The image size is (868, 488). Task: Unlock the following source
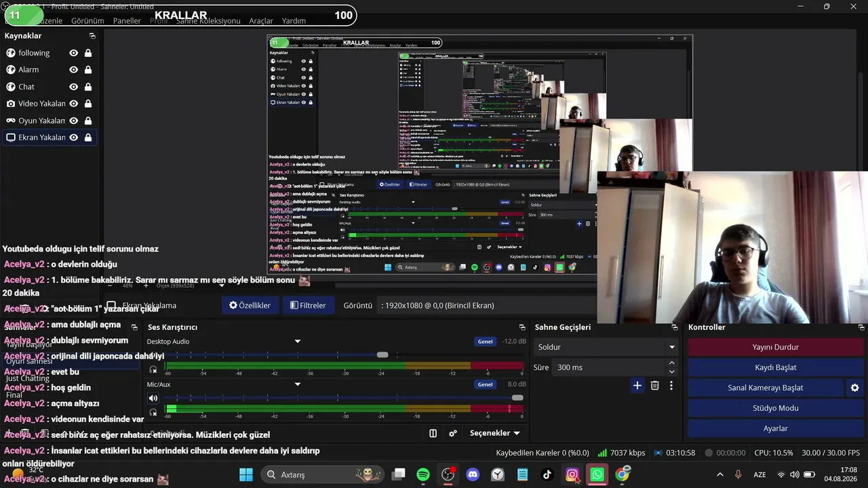click(88, 53)
